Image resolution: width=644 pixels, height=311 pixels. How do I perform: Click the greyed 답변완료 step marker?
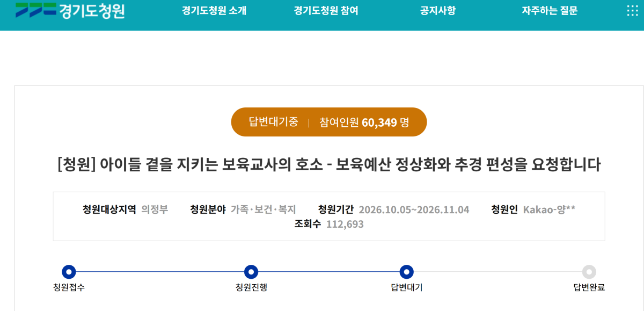point(589,272)
